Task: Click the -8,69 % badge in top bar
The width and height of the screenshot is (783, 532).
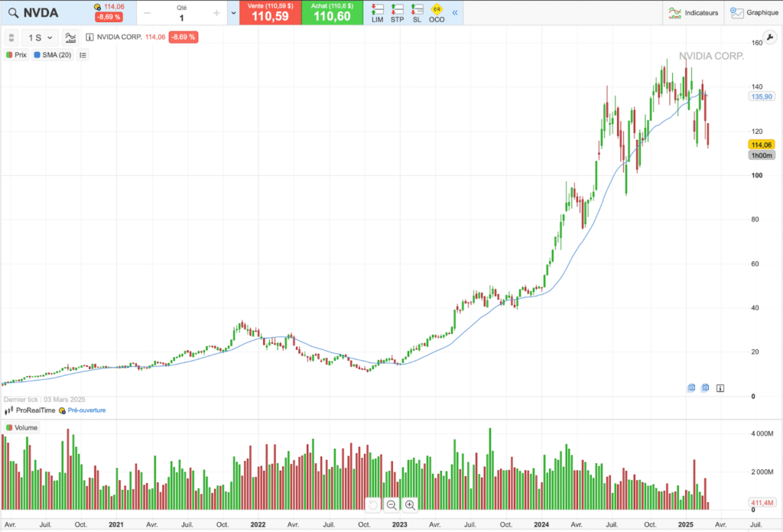Action: pos(109,17)
